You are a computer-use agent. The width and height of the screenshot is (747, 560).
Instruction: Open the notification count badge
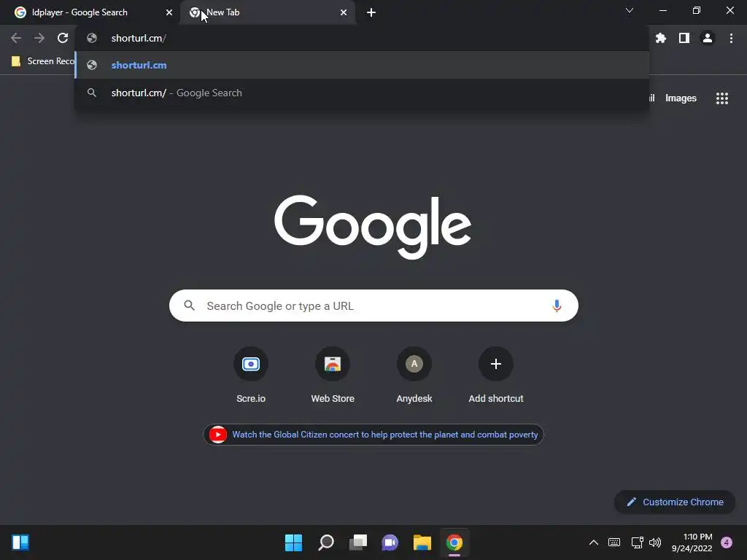pos(727,542)
